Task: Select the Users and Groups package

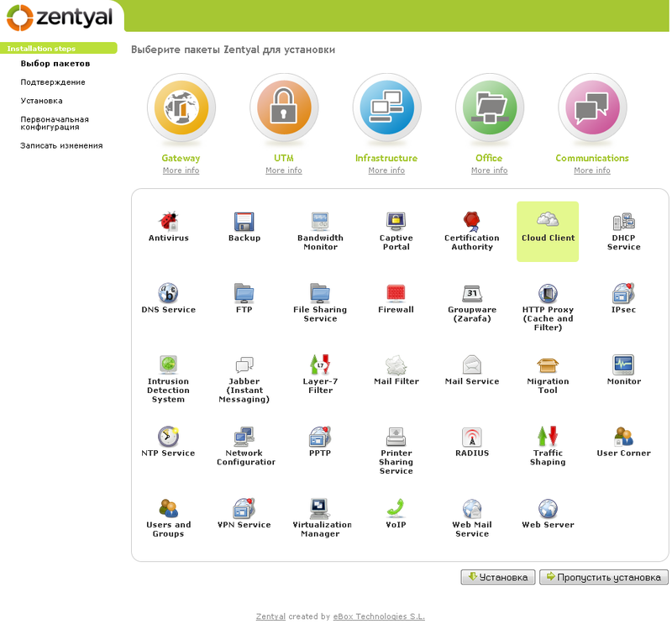Action: point(169,518)
